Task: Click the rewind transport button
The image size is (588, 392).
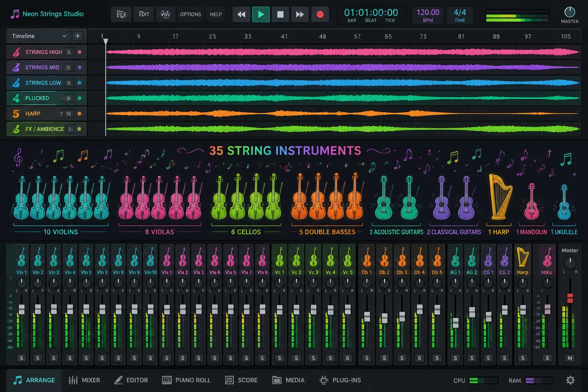Action: click(x=241, y=15)
